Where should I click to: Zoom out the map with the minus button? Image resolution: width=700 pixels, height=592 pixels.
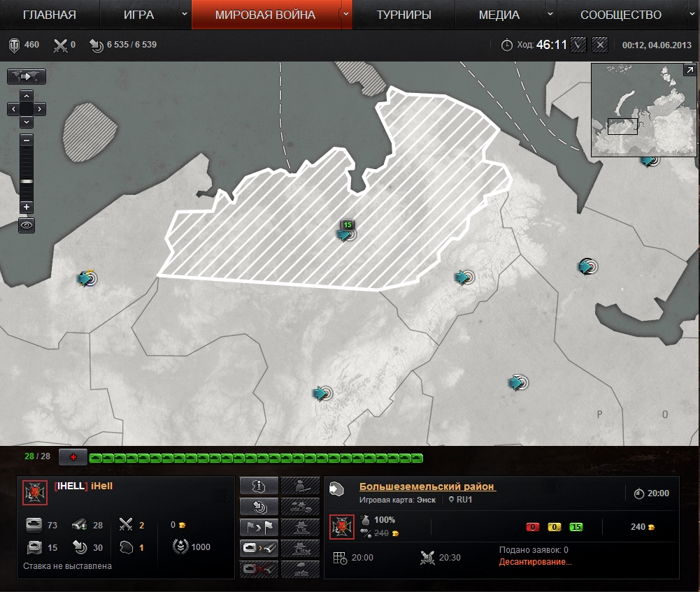coord(27,140)
